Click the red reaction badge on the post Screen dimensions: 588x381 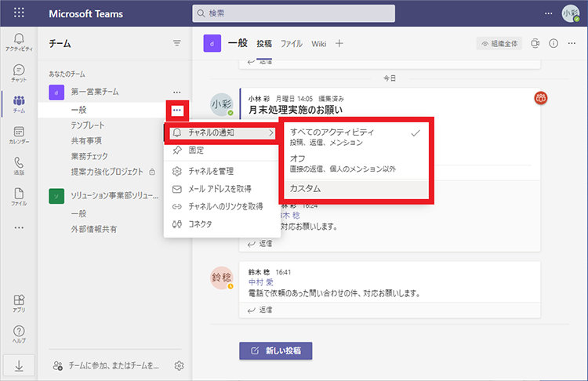[x=540, y=98]
